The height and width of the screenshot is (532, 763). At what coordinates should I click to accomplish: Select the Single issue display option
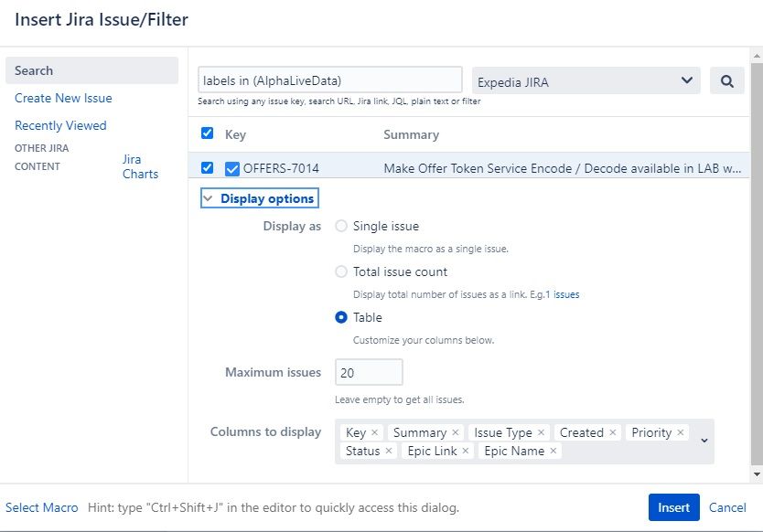[x=341, y=226]
